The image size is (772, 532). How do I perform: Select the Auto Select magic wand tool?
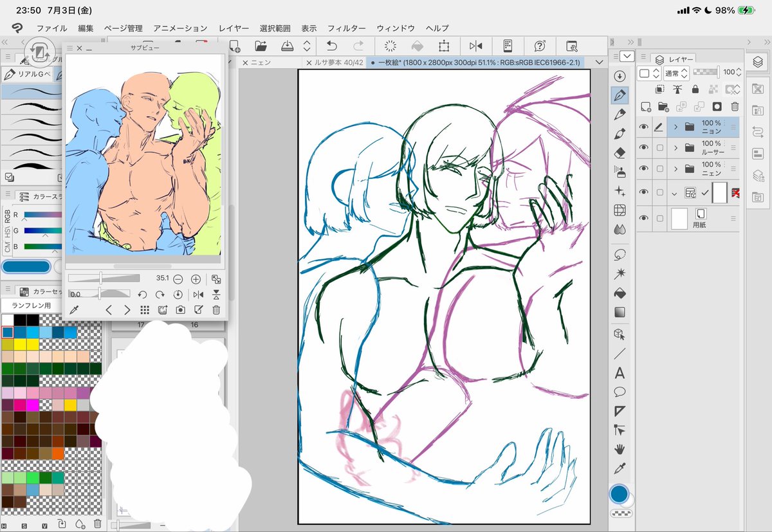click(x=620, y=273)
